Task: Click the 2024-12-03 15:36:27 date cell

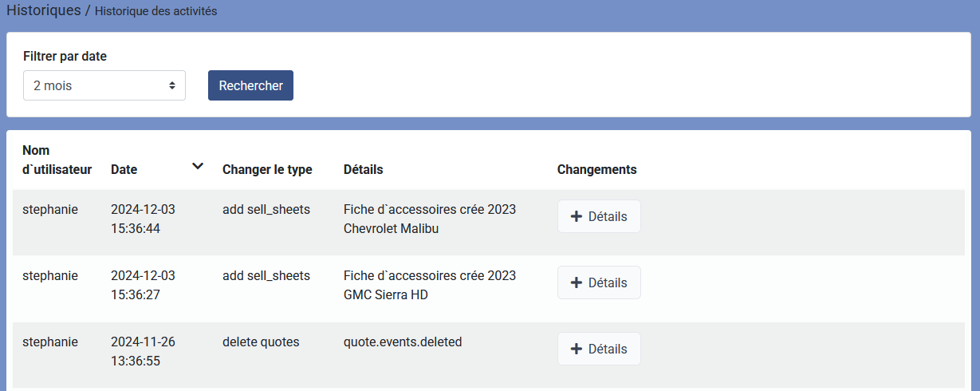Action: pos(143,285)
